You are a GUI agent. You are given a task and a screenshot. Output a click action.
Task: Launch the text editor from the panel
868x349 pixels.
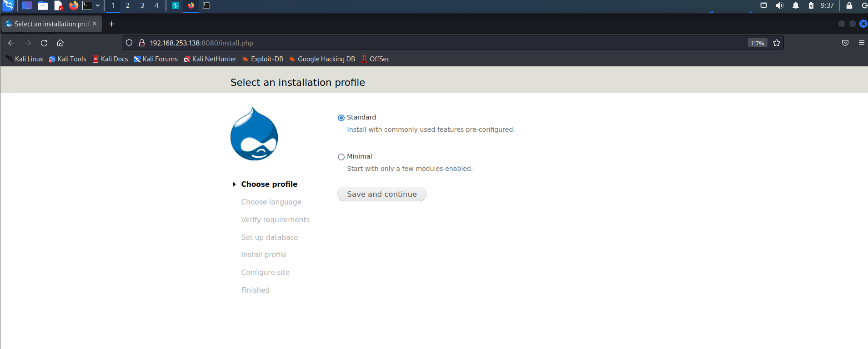[x=58, y=5]
